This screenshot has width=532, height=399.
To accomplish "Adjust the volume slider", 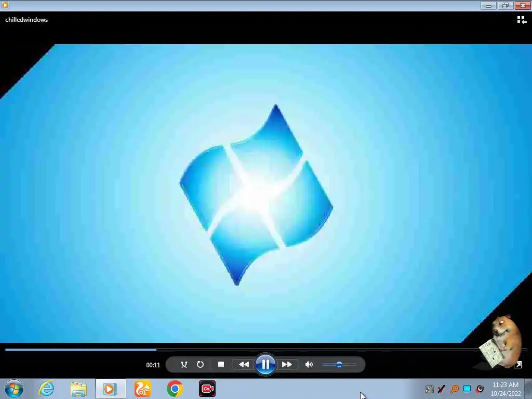I will pos(339,364).
